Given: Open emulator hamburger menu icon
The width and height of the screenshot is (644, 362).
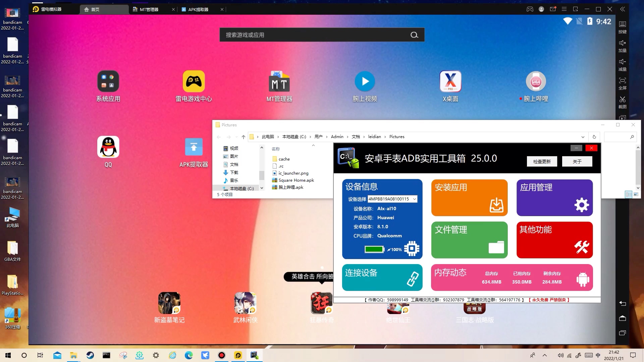Looking at the screenshot, I should click(564, 9).
